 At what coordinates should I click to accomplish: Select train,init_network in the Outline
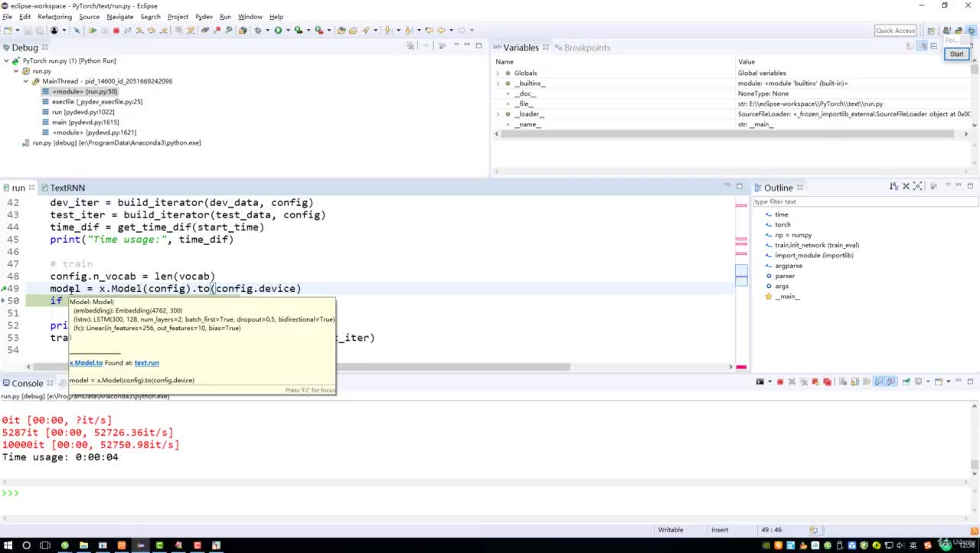coord(817,245)
